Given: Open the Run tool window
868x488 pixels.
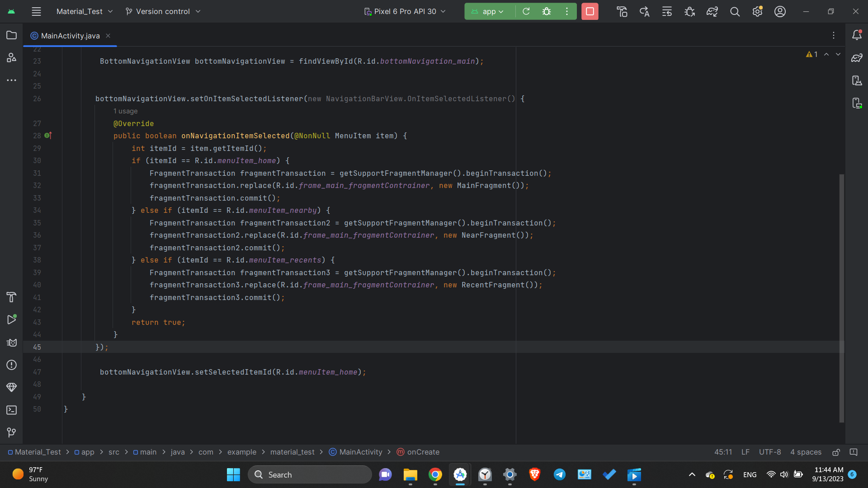Looking at the screenshot, I should [11, 319].
